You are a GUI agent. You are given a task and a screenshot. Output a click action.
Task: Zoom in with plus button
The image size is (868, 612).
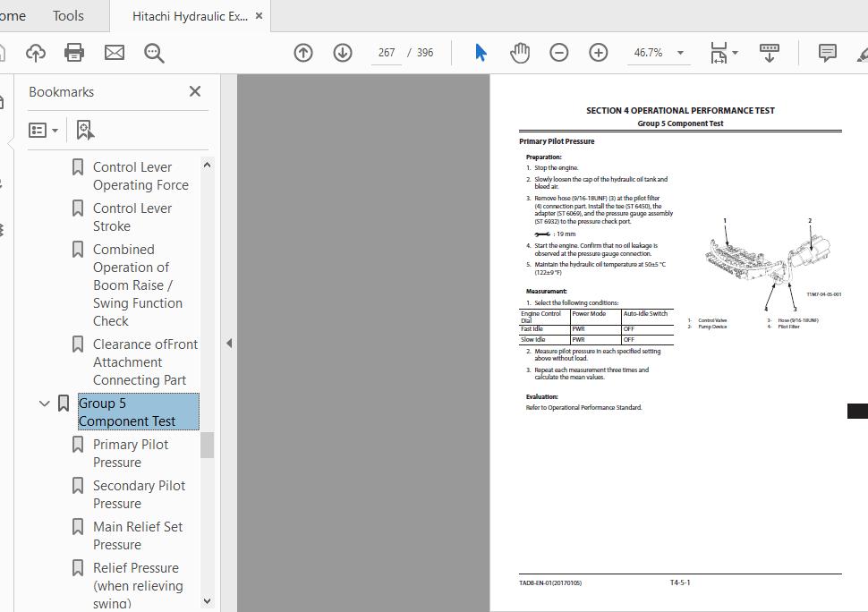coord(599,53)
